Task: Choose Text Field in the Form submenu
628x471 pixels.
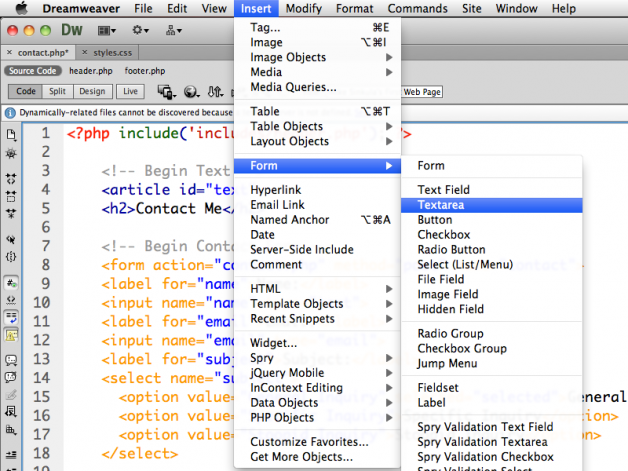Action: (x=491, y=190)
